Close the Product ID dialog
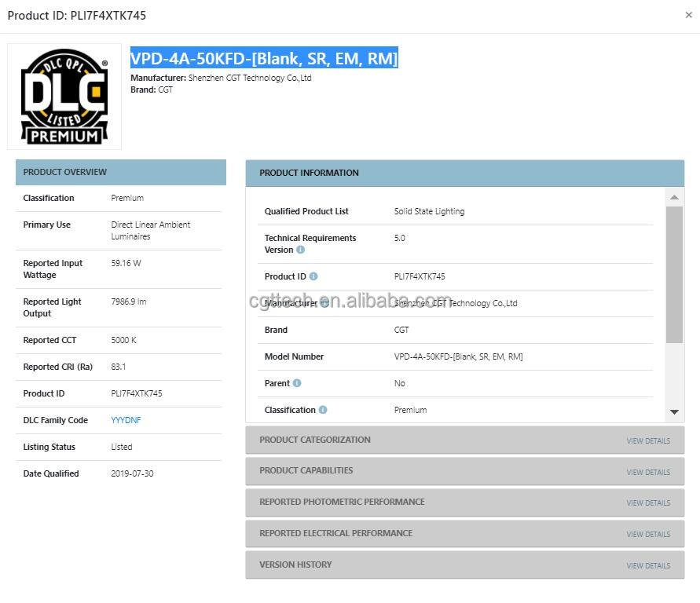700x603 pixels. pos(688,15)
